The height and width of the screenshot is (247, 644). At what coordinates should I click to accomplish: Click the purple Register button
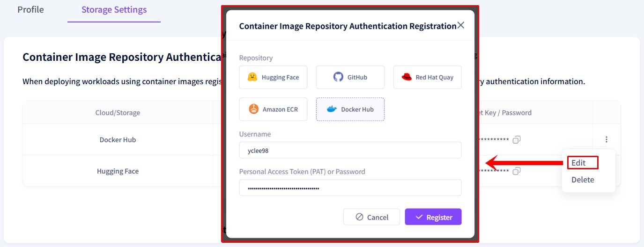pyautogui.click(x=433, y=217)
